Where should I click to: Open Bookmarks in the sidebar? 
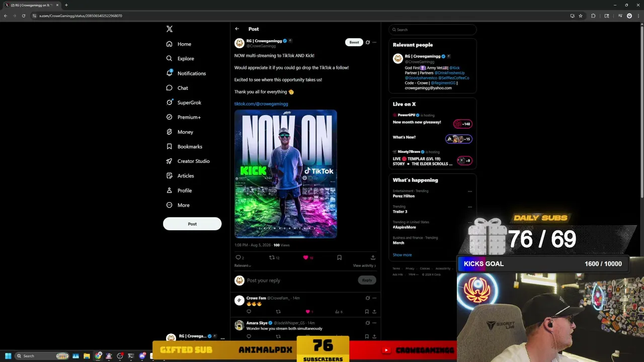[x=184, y=146]
